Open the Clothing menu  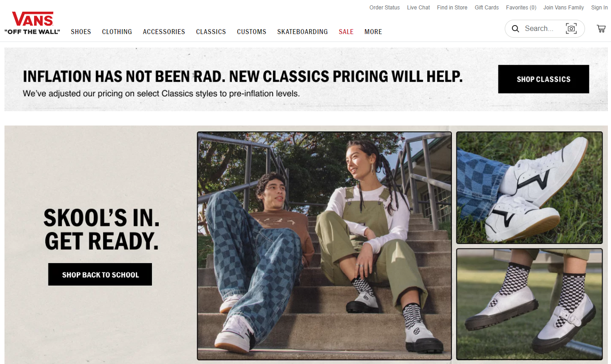coord(117,32)
